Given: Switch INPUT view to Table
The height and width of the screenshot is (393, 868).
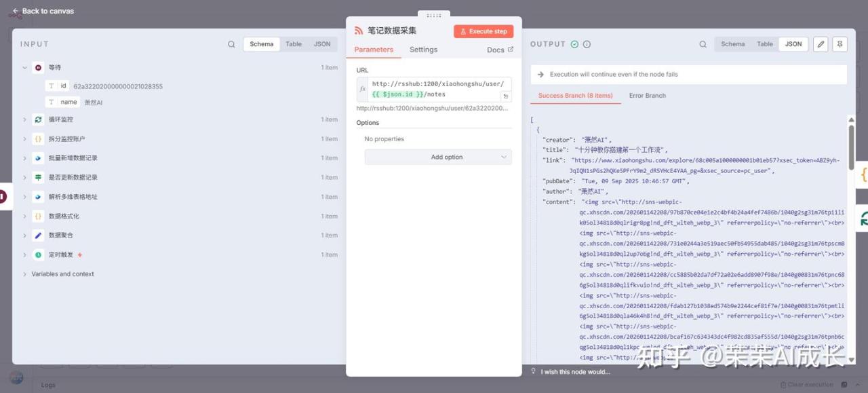Looking at the screenshot, I should 294,44.
